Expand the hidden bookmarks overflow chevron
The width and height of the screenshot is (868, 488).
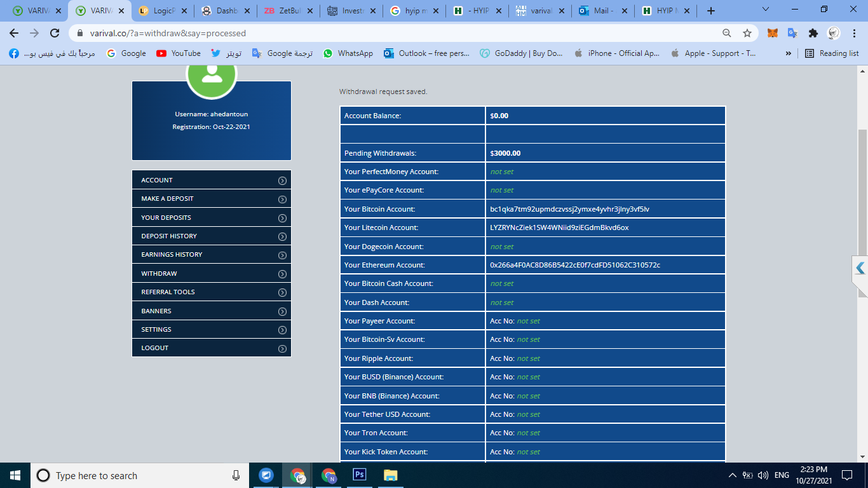(x=789, y=53)
